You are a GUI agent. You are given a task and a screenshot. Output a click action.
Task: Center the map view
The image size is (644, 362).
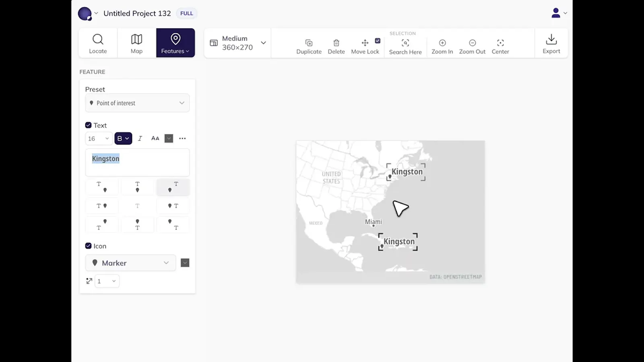(x=500, y=47)
